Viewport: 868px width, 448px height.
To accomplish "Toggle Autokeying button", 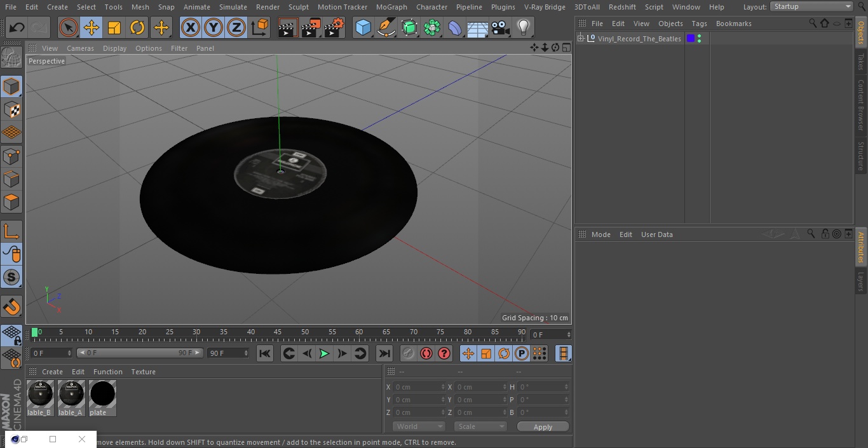I will (x=426, y=353).
